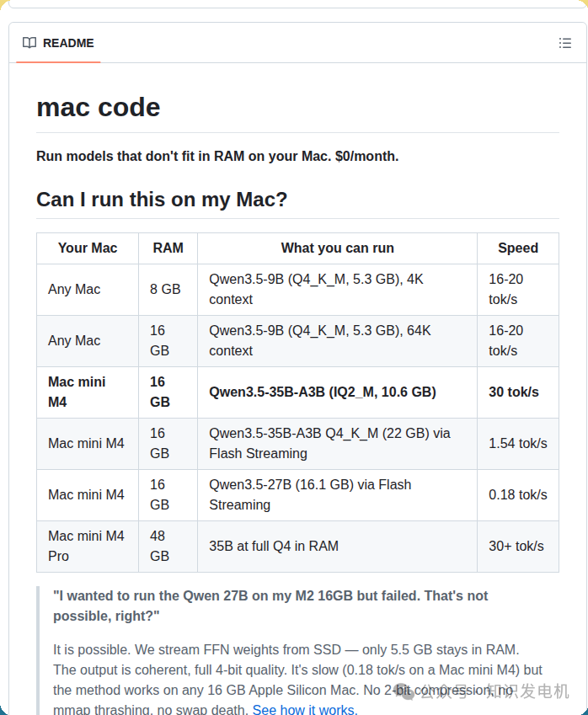Select the 'Your Mac' column header
This screenshot has height=715, width=588.
tap(87, 248)
